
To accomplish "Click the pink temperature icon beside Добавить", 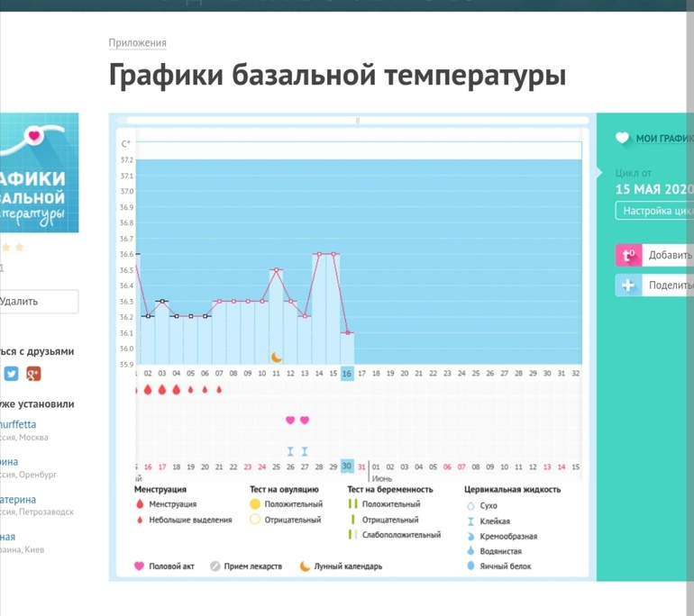I will pos(628,255).
